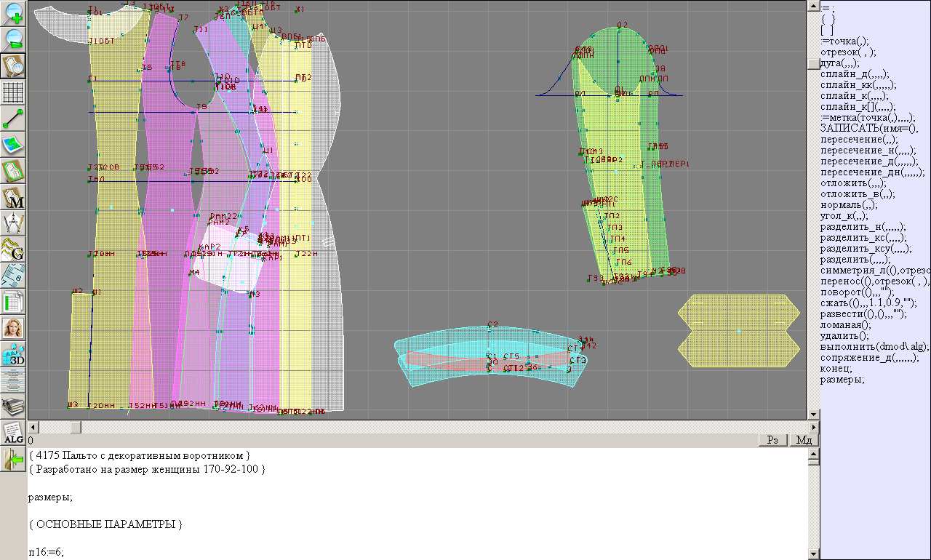This screenshot has width=931, height=560.
Task: Open the green spreadsheet table icon
Action: click(14, 301)
